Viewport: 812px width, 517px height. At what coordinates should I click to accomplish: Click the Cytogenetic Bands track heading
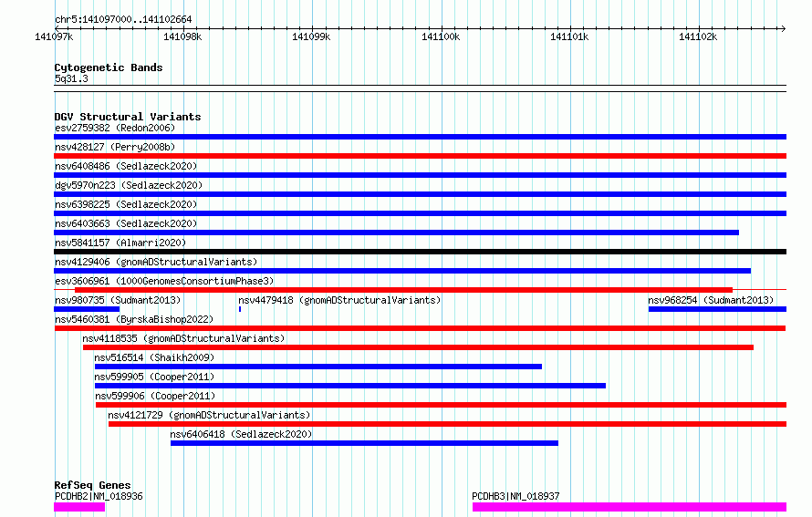point(109,67)
